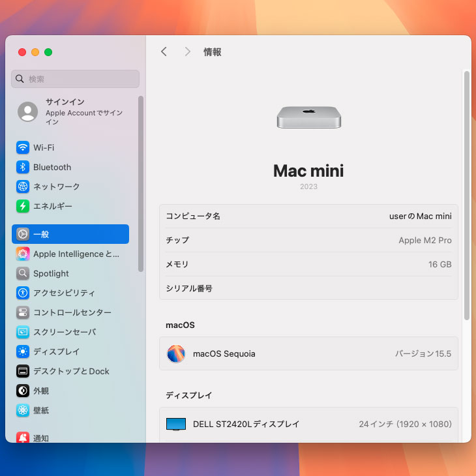Click the sidebar vertical scrollbar
476x476 pixels.
[141, 184]
